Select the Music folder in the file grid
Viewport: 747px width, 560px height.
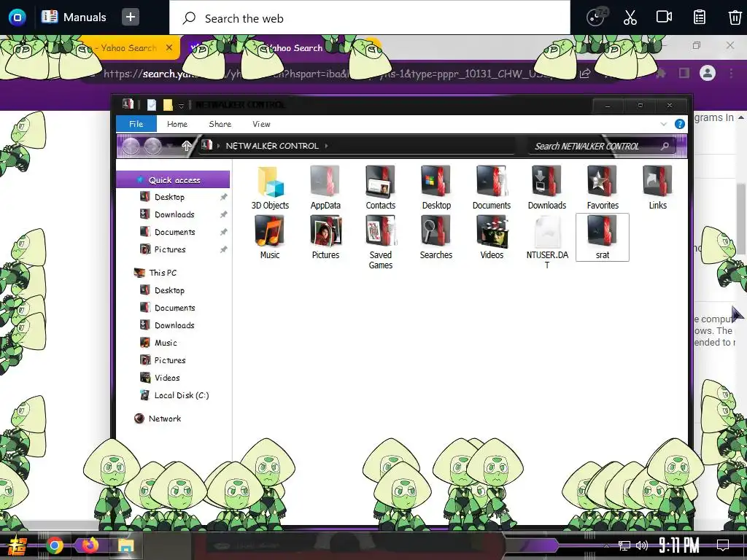click(x=270, y=237)
